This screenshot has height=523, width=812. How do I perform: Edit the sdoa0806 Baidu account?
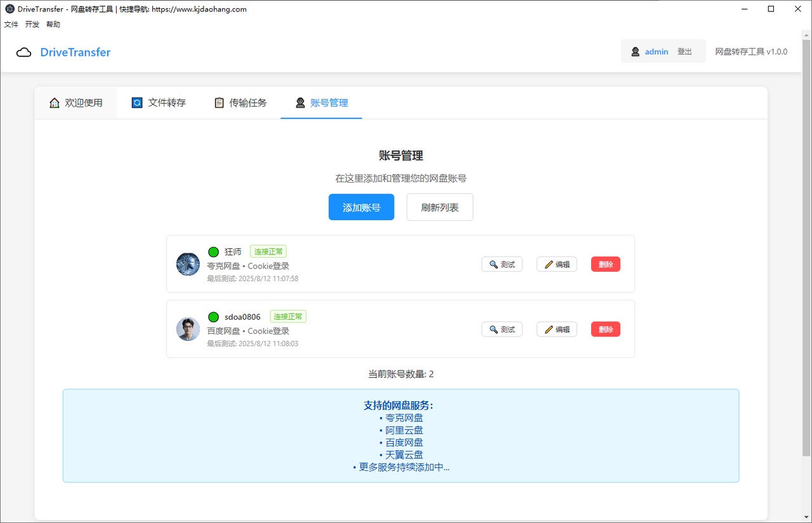[556, 329]
